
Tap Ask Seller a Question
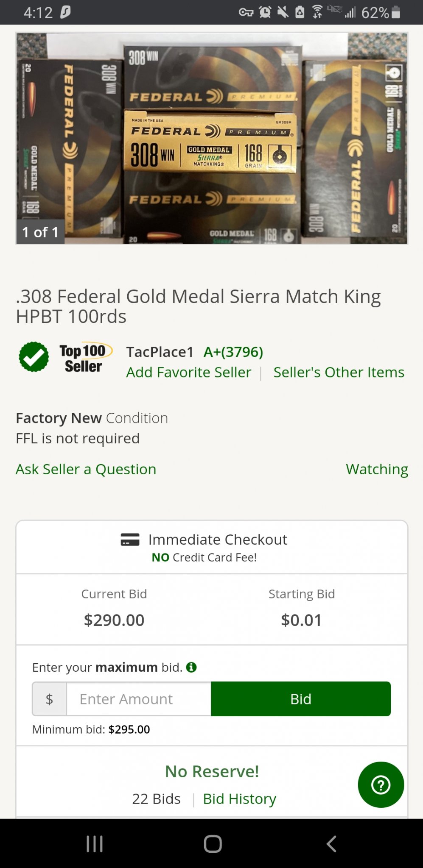86,469
